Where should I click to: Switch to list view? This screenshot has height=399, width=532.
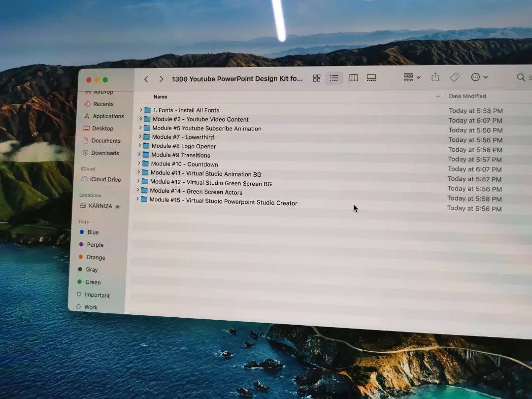point(334,78)
